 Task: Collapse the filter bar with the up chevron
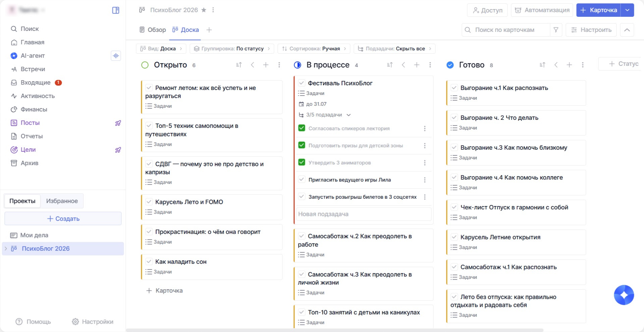point(627,30)
